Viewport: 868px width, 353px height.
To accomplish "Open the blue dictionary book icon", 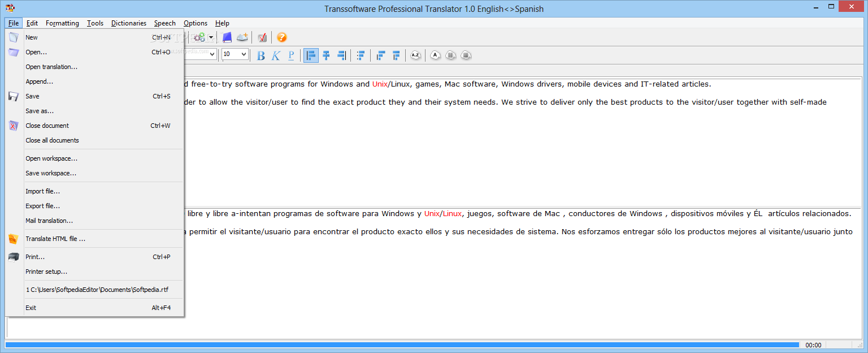I will [227, 37].
